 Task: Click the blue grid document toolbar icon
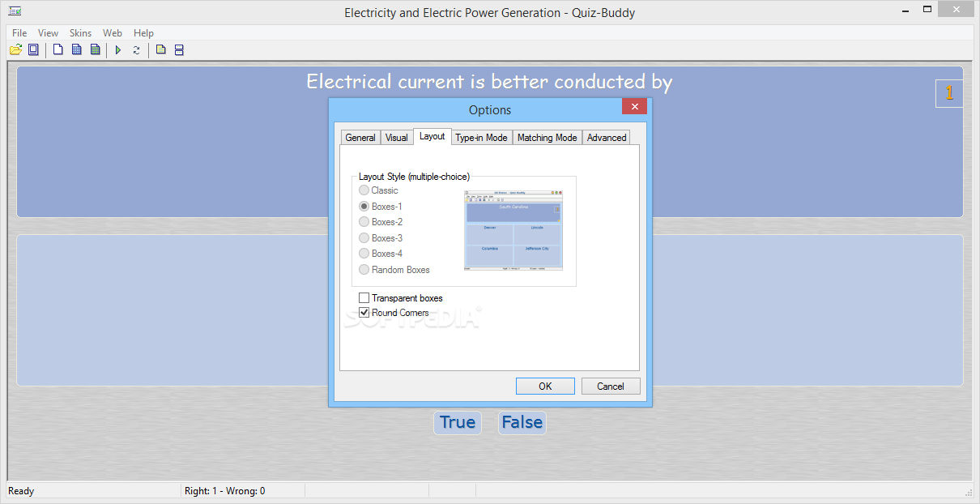77,50
